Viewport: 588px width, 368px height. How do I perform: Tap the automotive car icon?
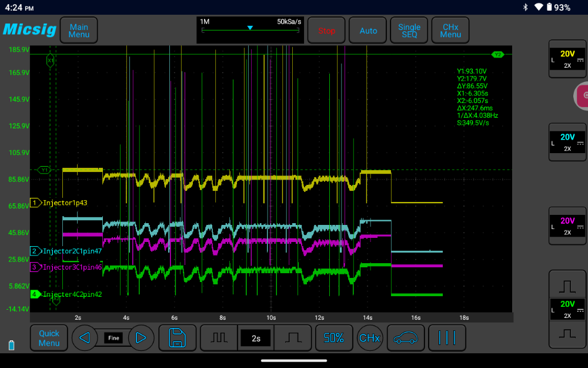coord(405,338)
